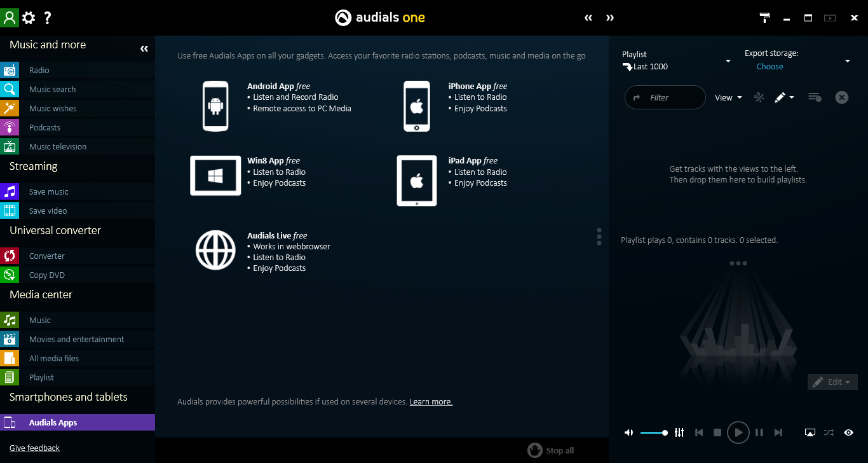868x463 pixels.
Task: Follow the Learn more link
Action: point(431,402)
